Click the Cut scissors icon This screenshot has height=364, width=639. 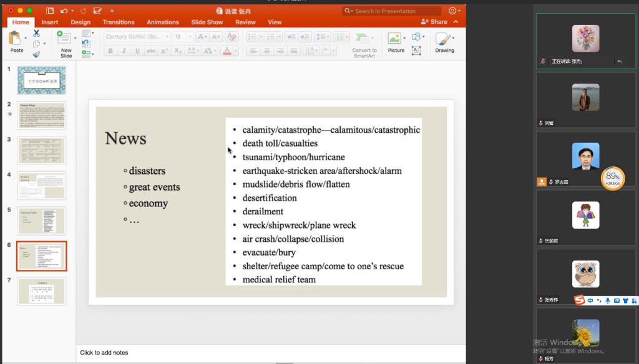pos(36,33)
